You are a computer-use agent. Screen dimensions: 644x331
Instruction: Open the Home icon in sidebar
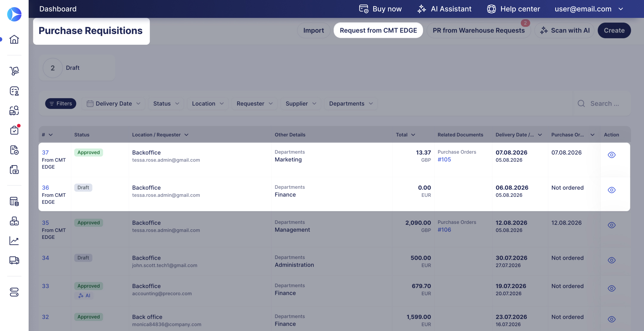14,39
